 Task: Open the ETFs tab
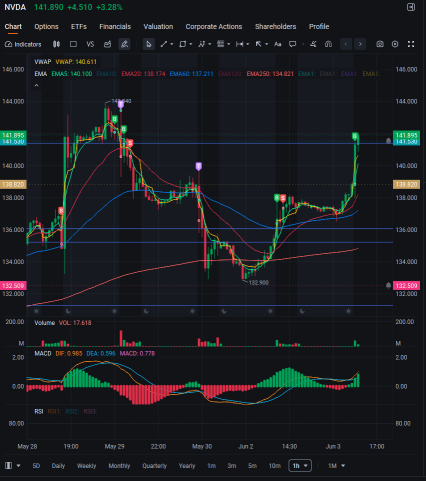[x=79, y=27]
